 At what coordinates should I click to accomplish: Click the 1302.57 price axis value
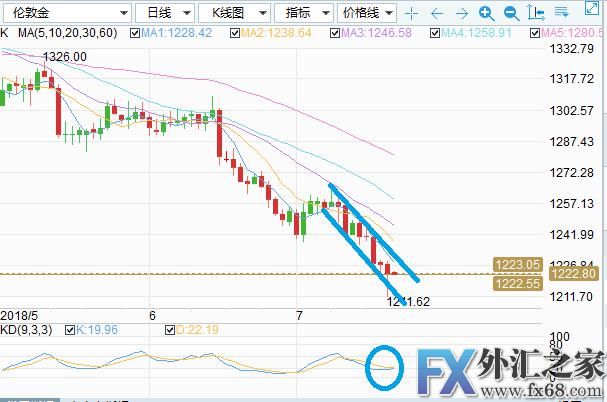tap(571, 111)
